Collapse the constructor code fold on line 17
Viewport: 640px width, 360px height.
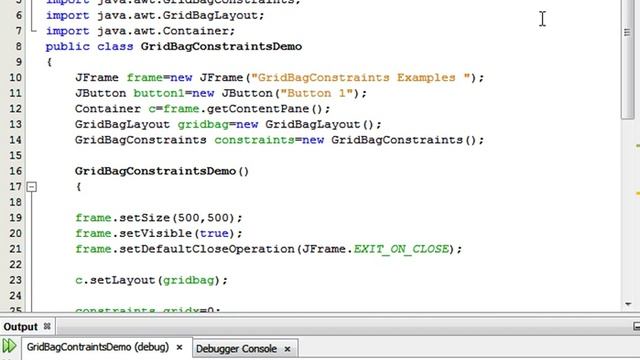(x=31, y=187)
